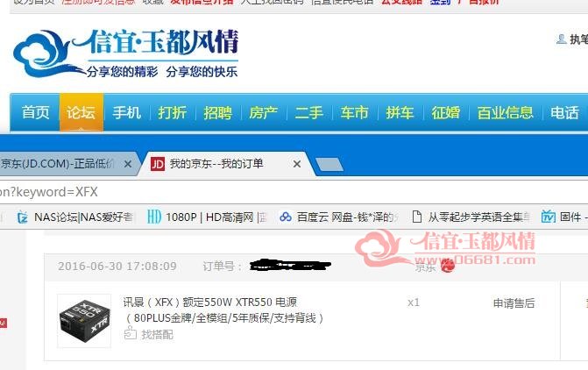This screenshot has height=370, width=588.
Task: Click the 订单号 label
Action: point(222,267)
